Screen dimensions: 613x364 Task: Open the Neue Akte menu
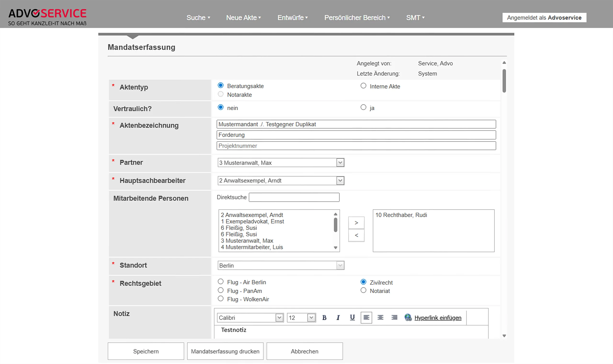click(243, 18)
